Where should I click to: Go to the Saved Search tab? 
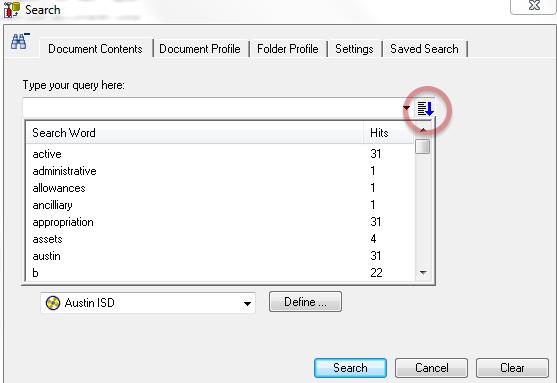point(424,49)
